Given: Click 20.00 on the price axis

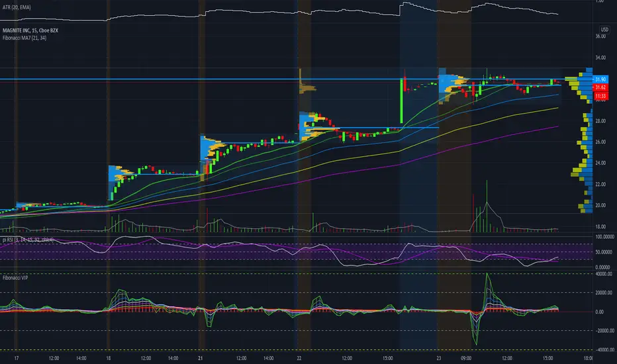Looking at the screenshot, I should [x=600, y=205].
